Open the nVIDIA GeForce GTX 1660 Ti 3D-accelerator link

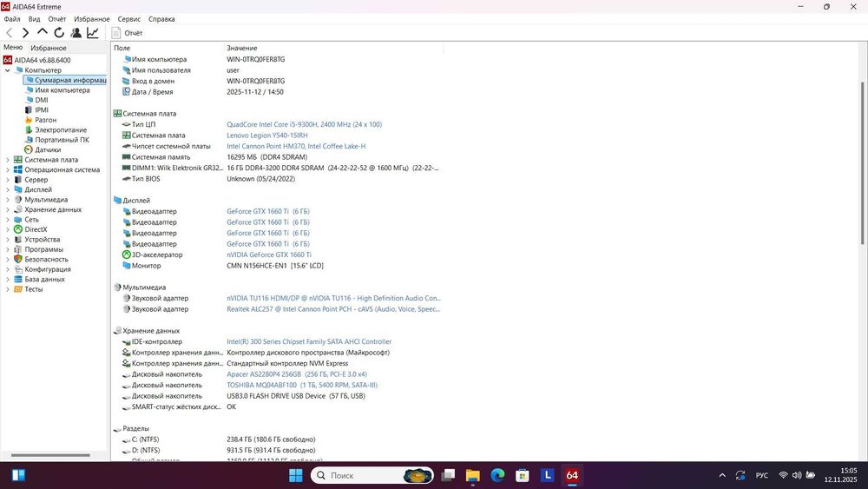click(x=269, y=254)
